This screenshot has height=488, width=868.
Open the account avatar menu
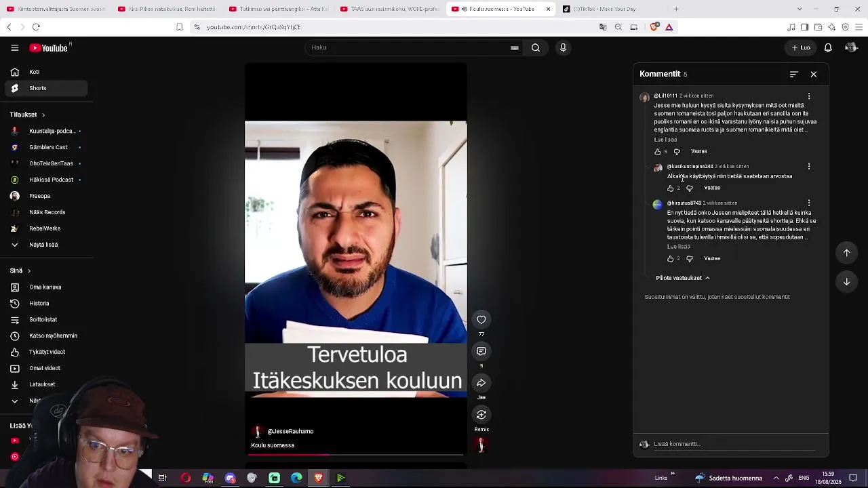coord(851,47)
